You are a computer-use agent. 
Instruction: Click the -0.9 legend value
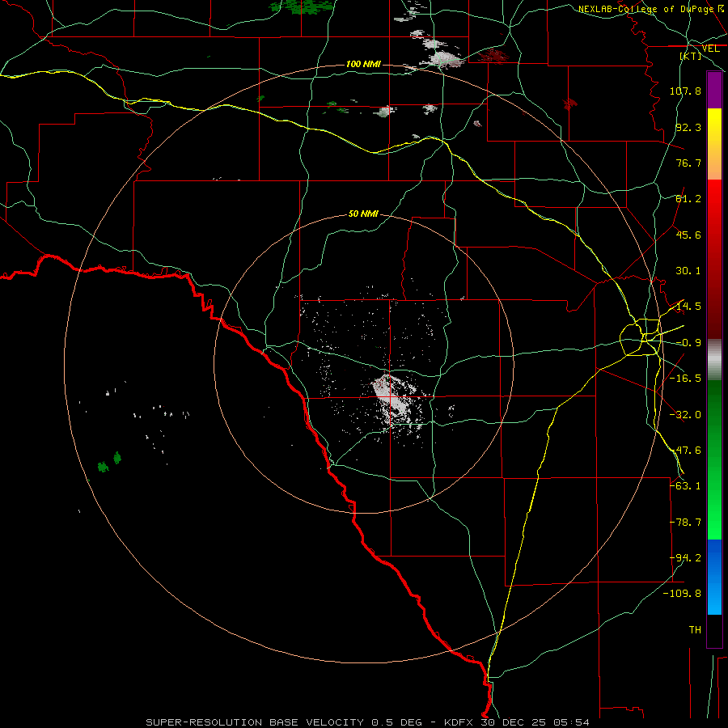[x=688, y=343]
